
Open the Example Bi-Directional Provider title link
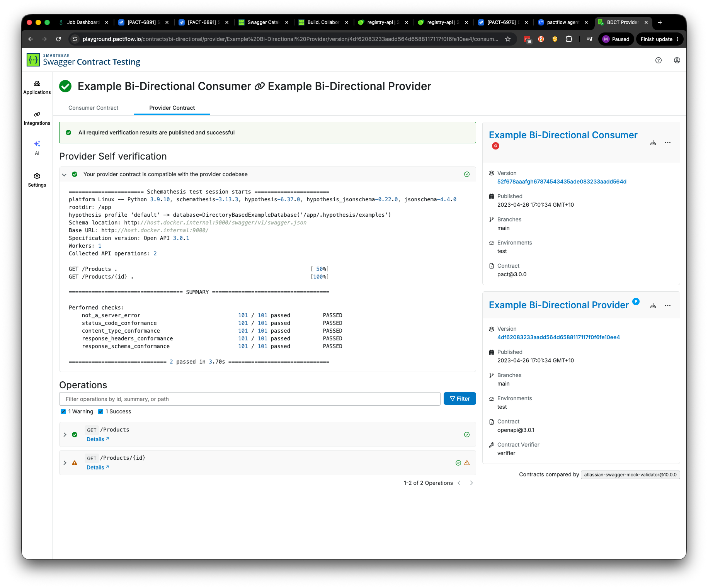(559, 305)
